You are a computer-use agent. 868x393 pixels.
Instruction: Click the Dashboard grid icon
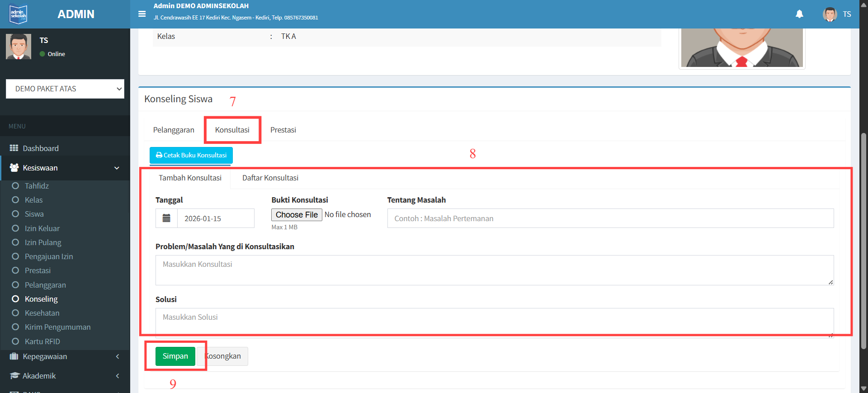14,148
